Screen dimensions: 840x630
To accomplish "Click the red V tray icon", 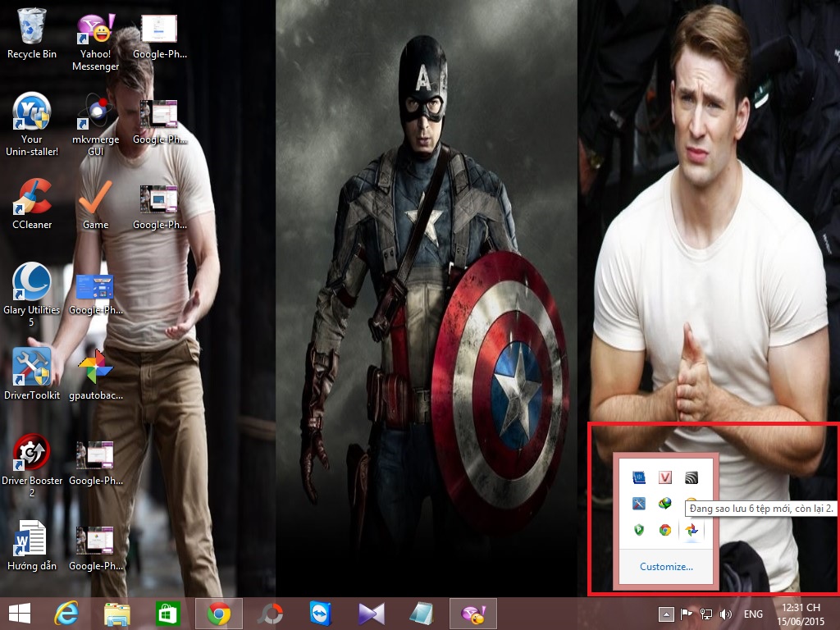I will [x=665, y=477].
